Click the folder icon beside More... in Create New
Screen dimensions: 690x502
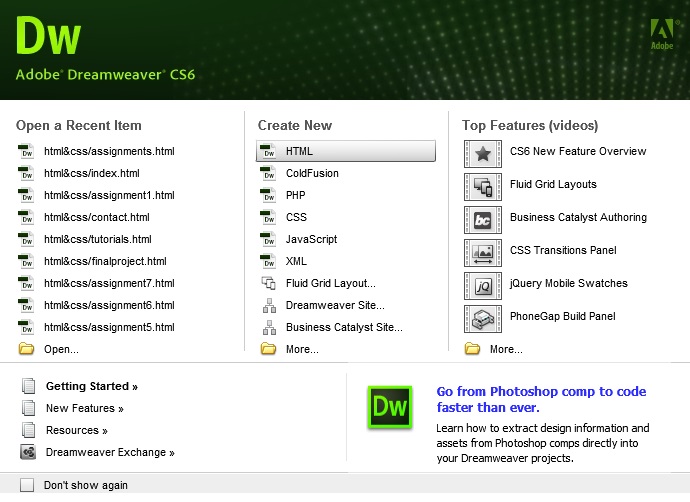(268, 349)
